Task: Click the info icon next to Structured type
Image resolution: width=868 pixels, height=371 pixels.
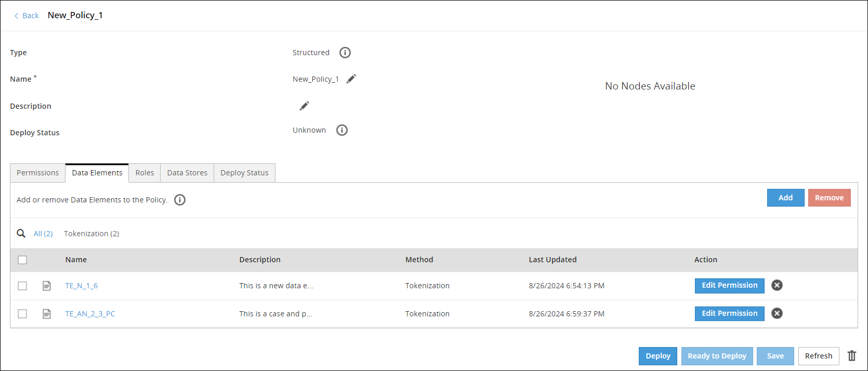Action: click(x=345, y=53)
